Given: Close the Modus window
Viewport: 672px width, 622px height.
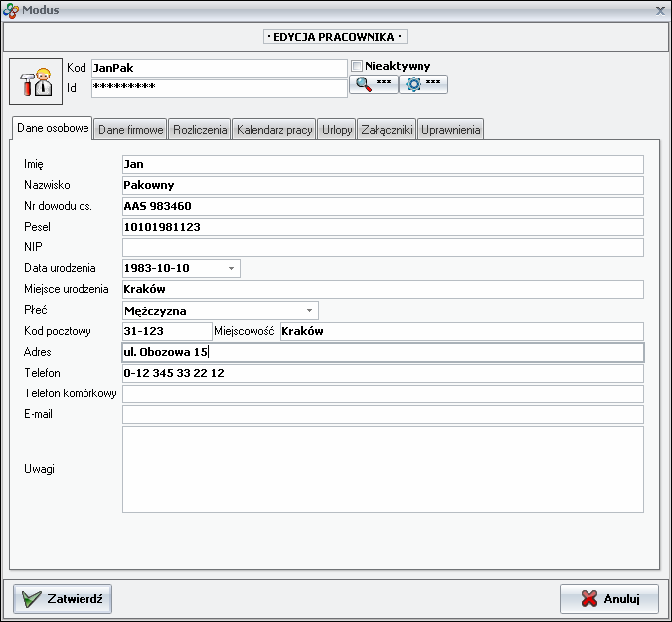Looking at the screenshot, I should [x=660, y=10].
